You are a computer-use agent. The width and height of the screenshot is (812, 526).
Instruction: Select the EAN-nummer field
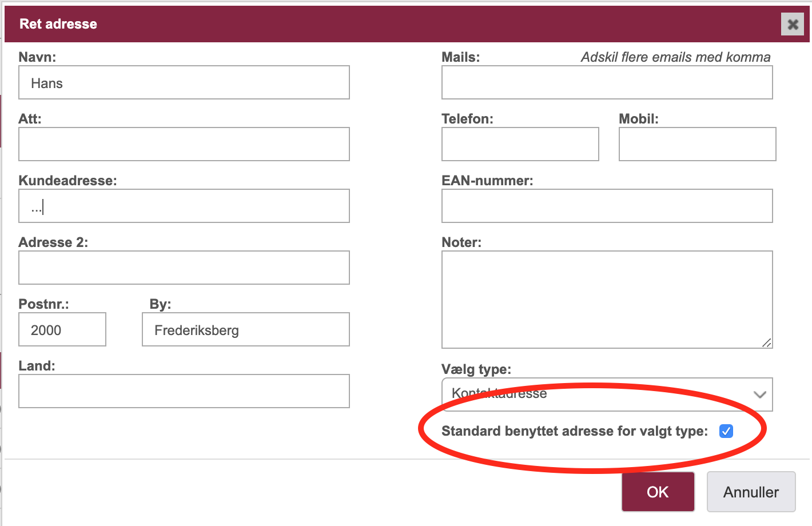coord(607,206)
